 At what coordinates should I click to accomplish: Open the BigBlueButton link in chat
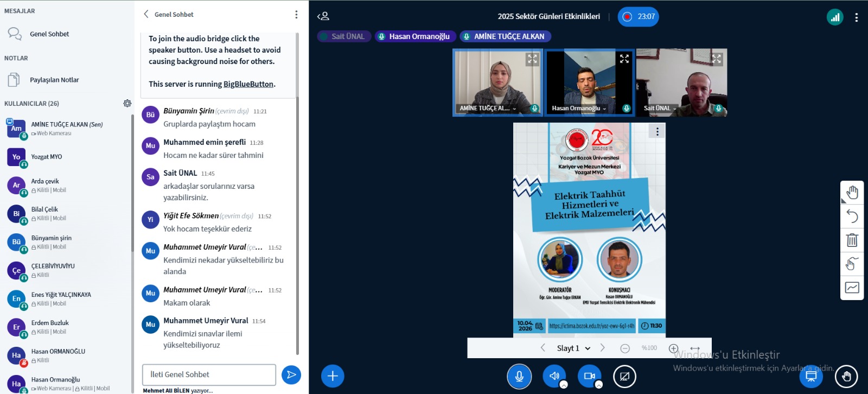click(x=248, y=84)
